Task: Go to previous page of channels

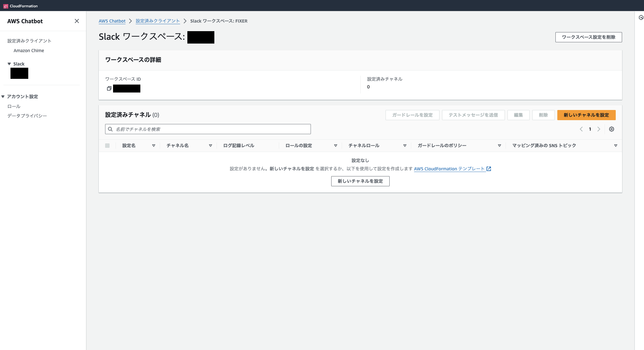Action: (581, 129)
